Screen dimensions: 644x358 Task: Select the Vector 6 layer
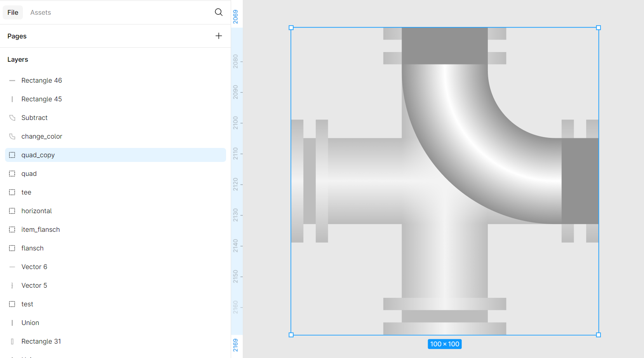coord(34,267)
